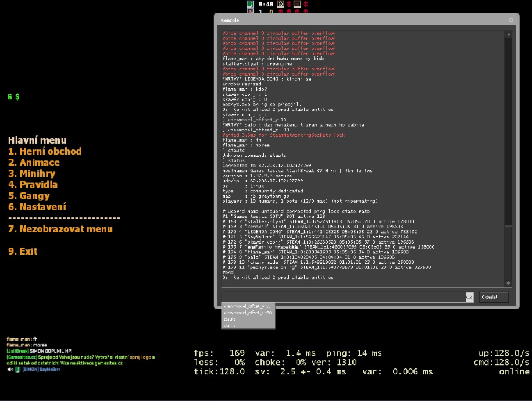The width and height of the screenshot is (532, 401).
Task: Open '1. Herní obchod' menu entry
Action: pos(45,151)
